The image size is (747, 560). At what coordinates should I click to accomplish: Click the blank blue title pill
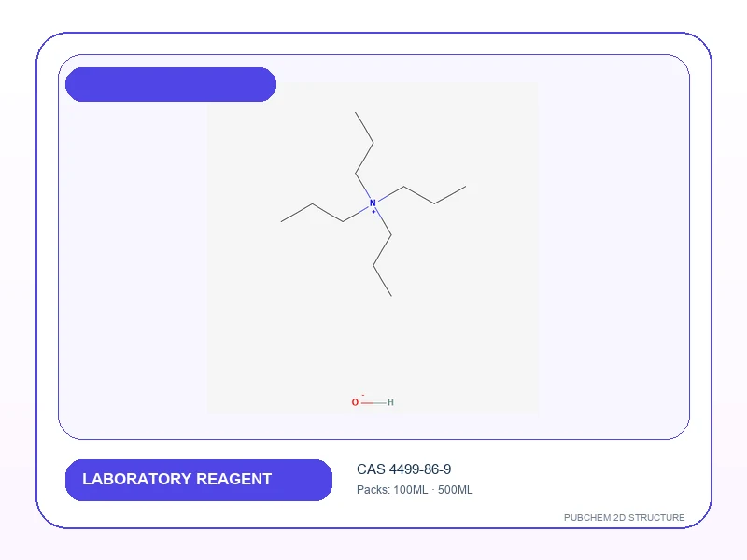coord(171,84)
